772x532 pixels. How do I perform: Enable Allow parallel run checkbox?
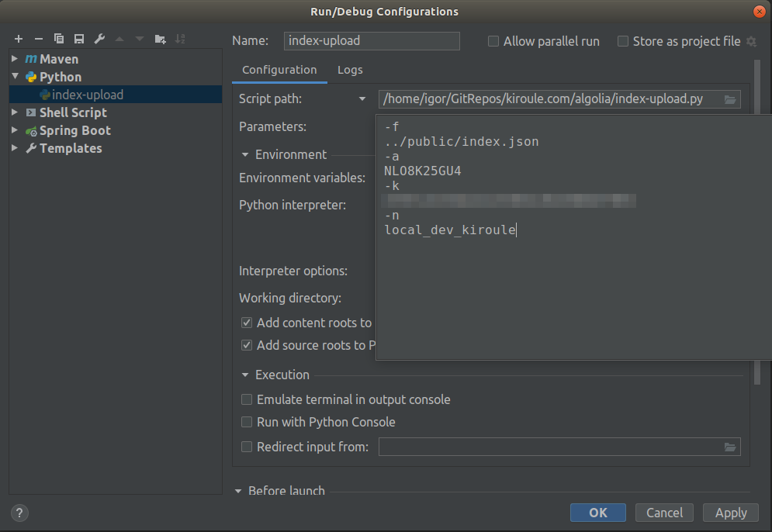(493, 41)
